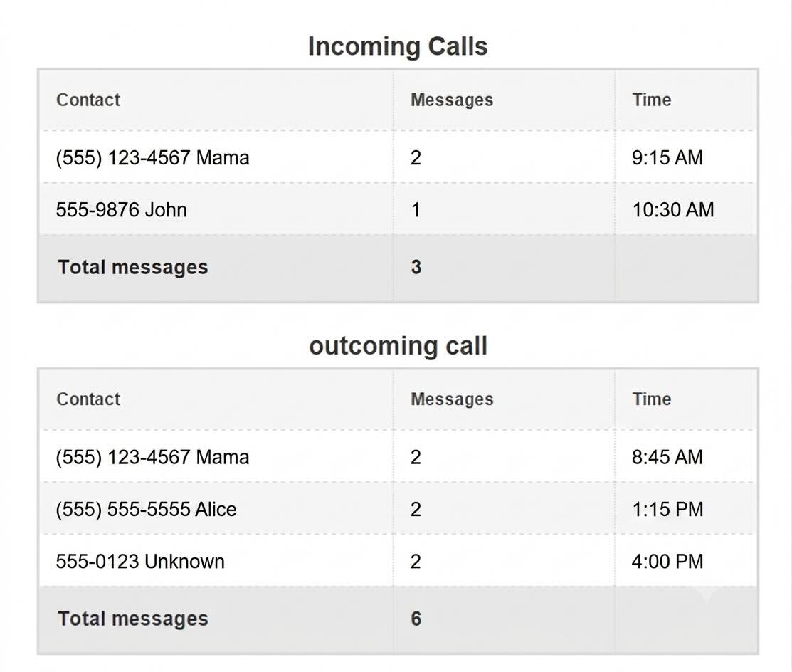Select Messages header in outcoming call table
The width and height of the screenshot is (792, 672).
pyautogui.click(x=452, y=399)
